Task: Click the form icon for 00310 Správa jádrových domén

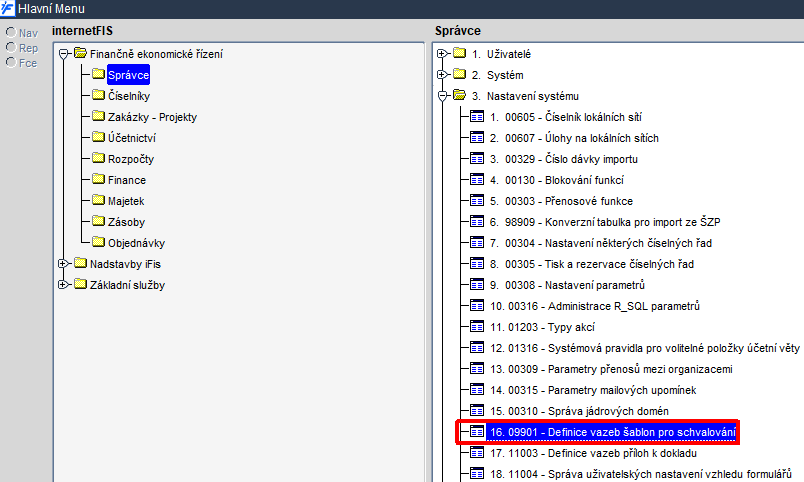Action: 477,411
